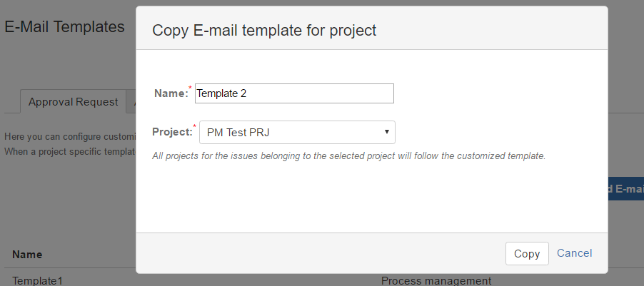
Task: Click the Name input field containing Template 2
Action: tap(293, 93)
